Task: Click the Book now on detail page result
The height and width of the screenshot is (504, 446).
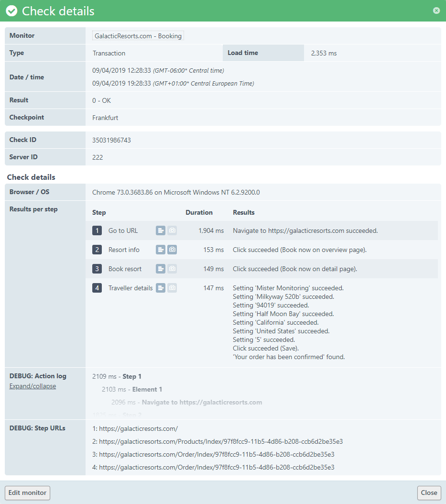Action: (x=295, y=269)
